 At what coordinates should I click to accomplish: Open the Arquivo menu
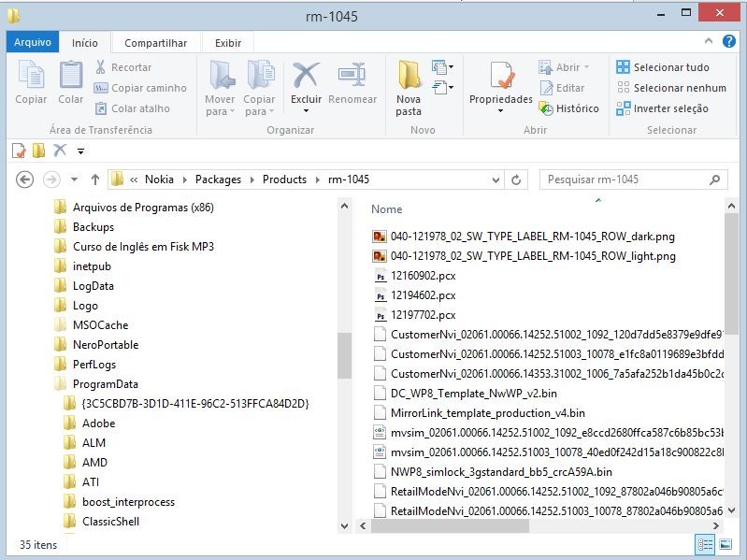tap(33, 43)
